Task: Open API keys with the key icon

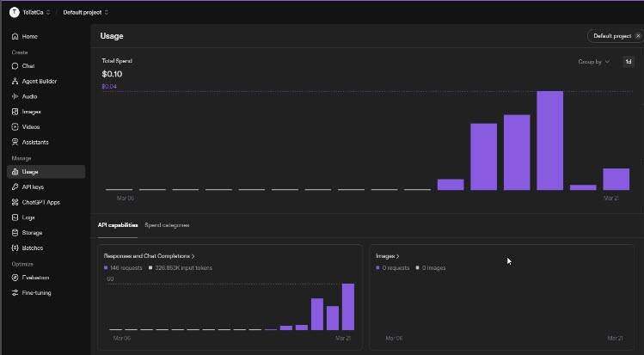Action: click(x=15, y=187)
